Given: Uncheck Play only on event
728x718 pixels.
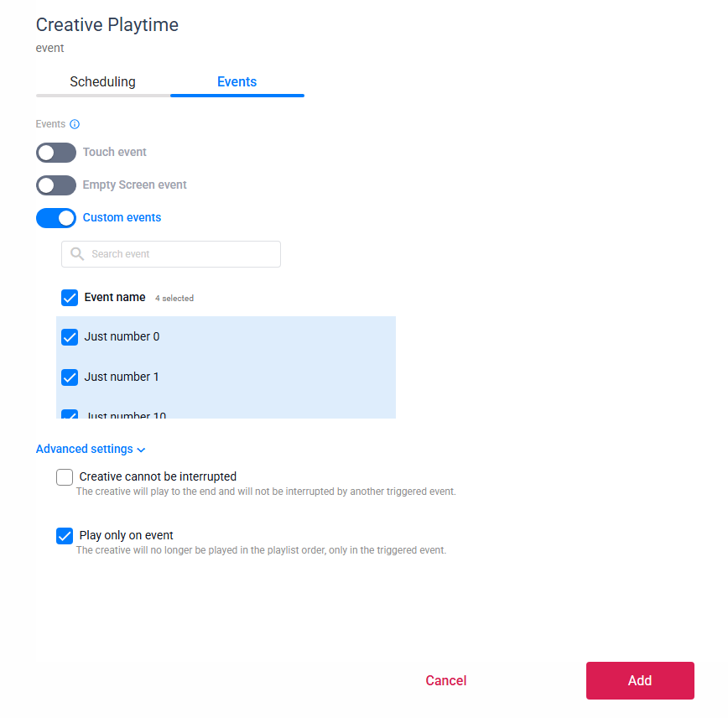Looking at the screenshot, I should [x=65, y=536].
